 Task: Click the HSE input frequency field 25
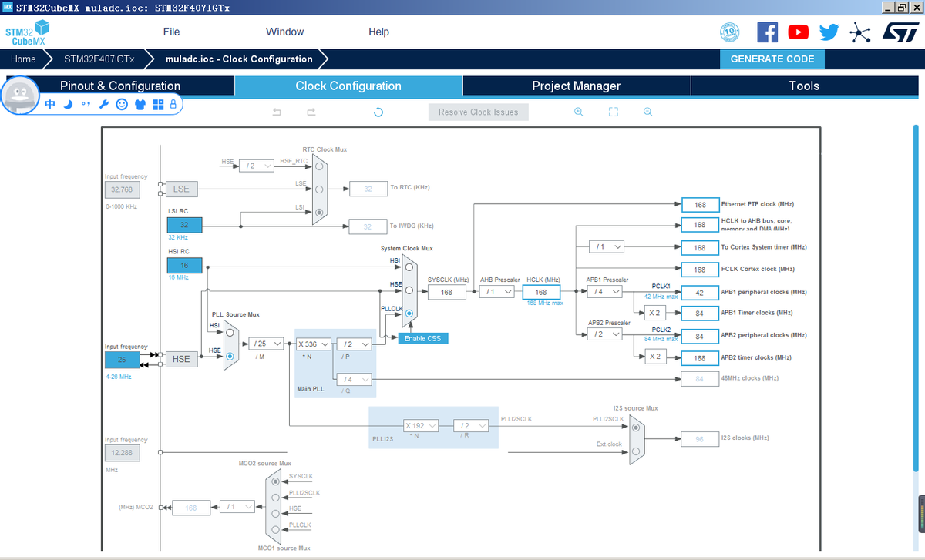click(122, 360)
